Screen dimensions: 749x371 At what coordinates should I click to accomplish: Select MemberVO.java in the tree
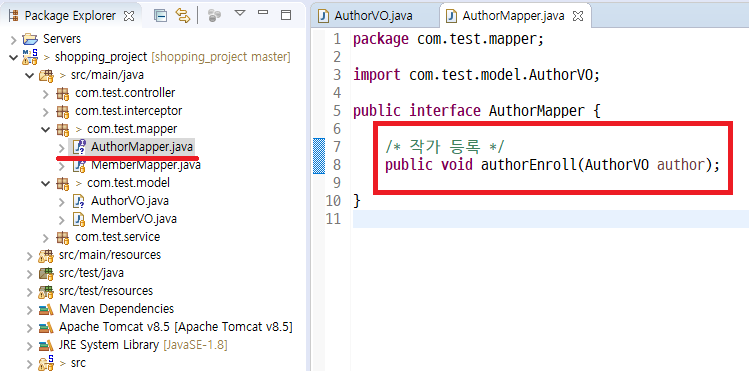tap(134, 219)
